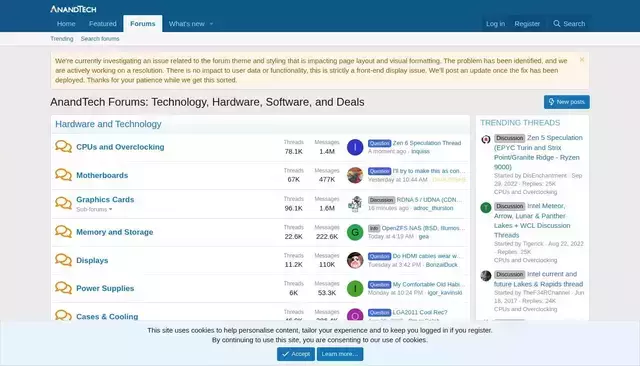Open Intel Meteor, Arrow, Lunar trending thread
The height and width of the screenshot is (366, 640).
point(532,220)
